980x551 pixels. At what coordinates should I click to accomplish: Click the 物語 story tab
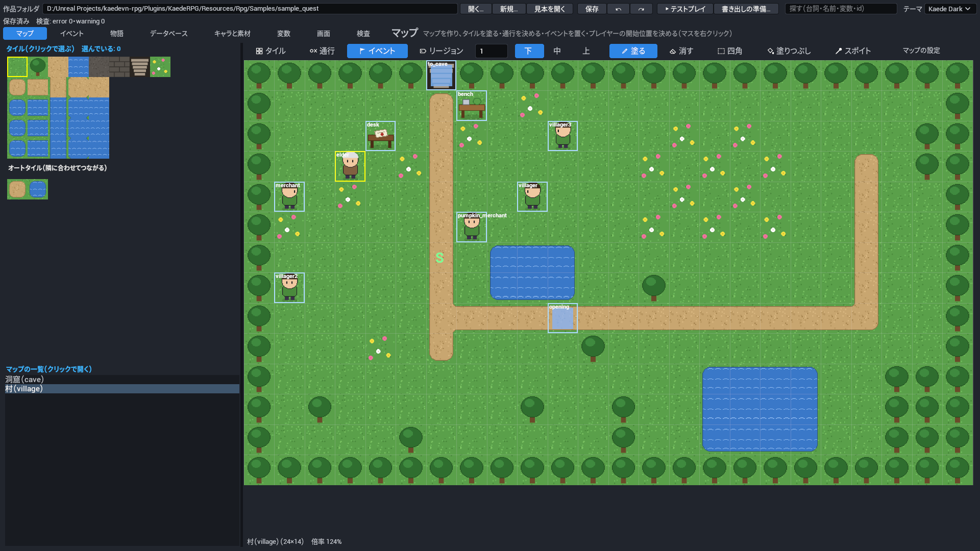pyautogui.click(x=117, y=33)
